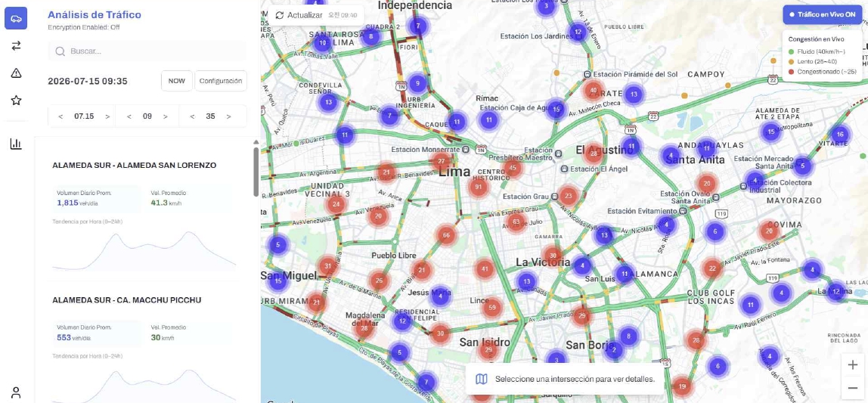The image size is (868, 403).
Task: Open the warning alerts triangle icon
Action: (16, 73)
